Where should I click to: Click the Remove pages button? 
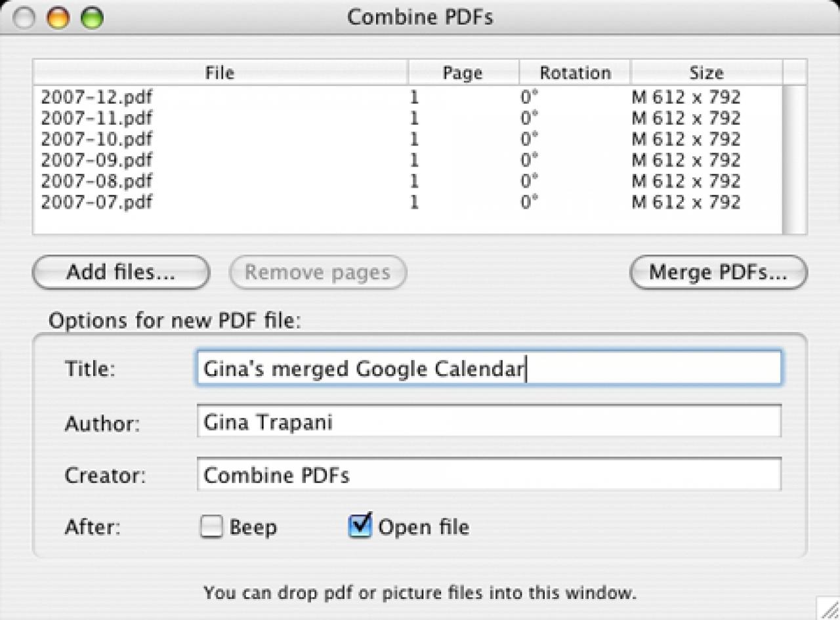pyautogui.click(x=318, y=272)
